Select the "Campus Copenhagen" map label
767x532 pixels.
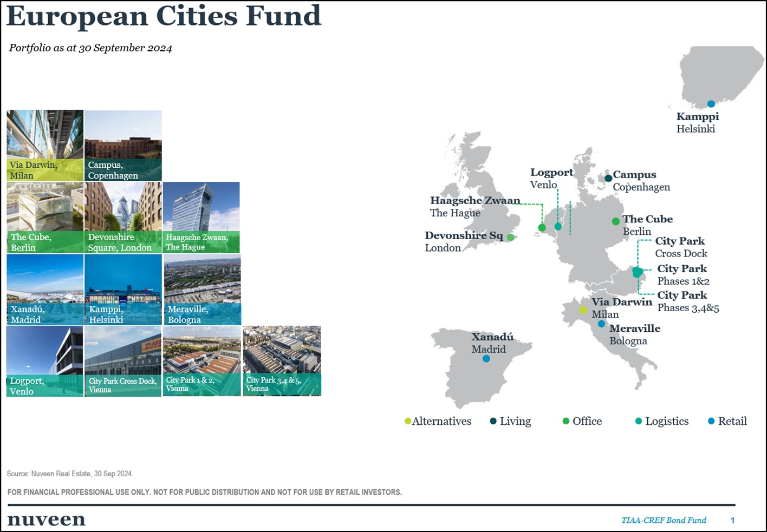641,181
